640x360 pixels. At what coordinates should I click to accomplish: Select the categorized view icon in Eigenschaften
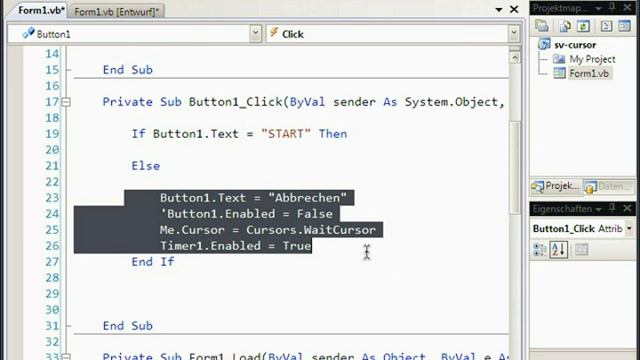(x=540, y=249)
